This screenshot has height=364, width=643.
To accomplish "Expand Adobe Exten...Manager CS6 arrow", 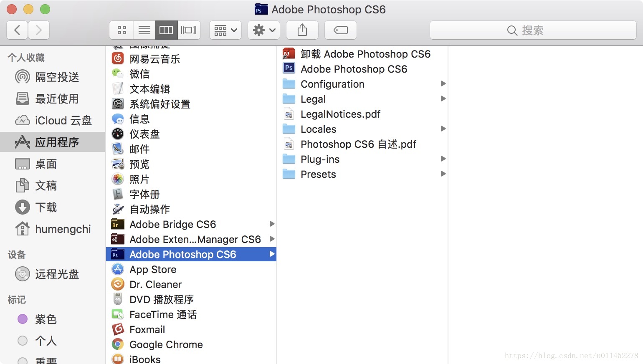I will (x=272, y=239).
